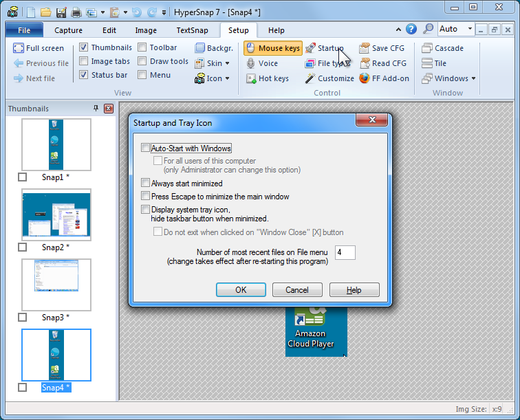Click the Mouse keys ribbon button
This screenshot has width=520, height=420.
(x=272, y=48)
